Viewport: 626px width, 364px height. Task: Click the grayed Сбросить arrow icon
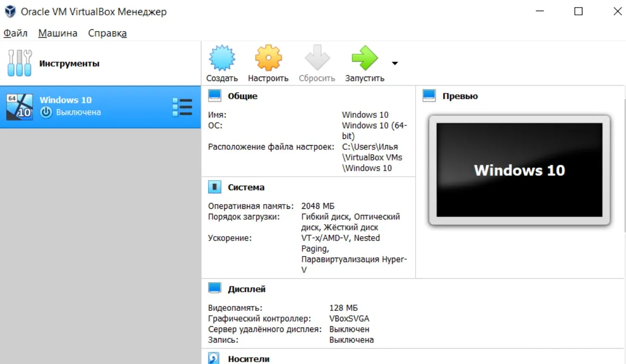pyautogui.click(x=317, y=58)
